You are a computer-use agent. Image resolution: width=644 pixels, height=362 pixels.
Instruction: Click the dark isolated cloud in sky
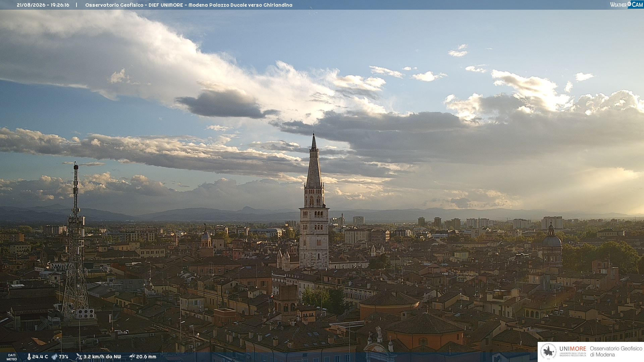tap(225, 104)
